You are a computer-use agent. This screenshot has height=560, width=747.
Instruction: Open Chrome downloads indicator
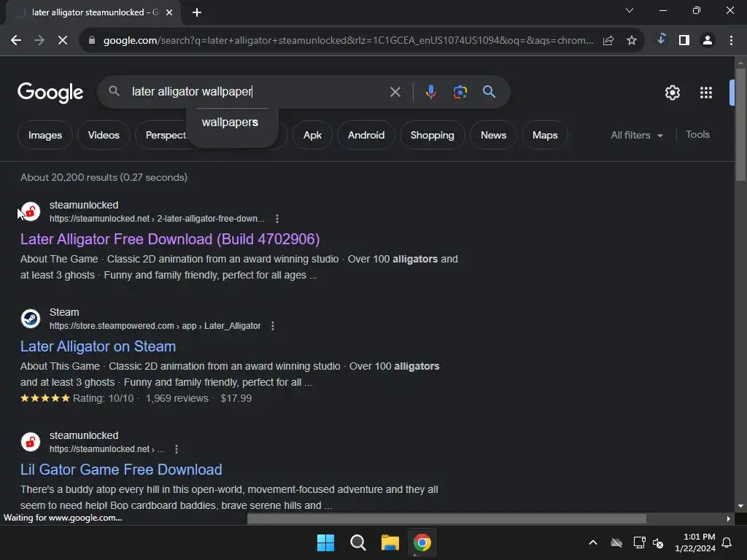(661, 39)
